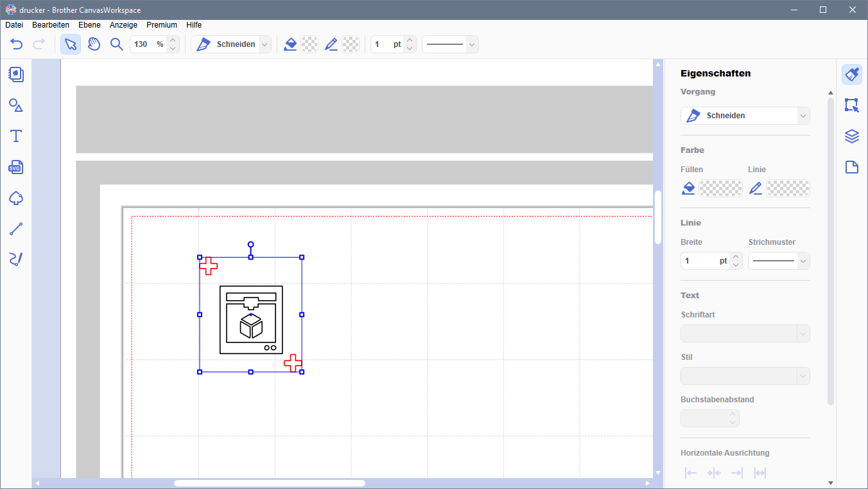The width and height of the screenshot is (868, 489).
Task: Expand the Schneiden dropdown in Vorgang panel
Action: pos(803,116)
